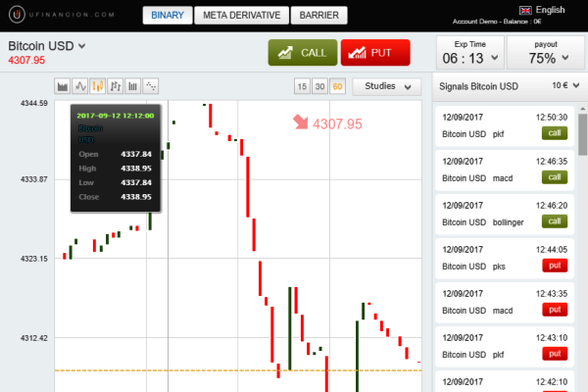588x392 pixels.
Task: Click the UK flag language icon
Action: (x=525, y=10)
